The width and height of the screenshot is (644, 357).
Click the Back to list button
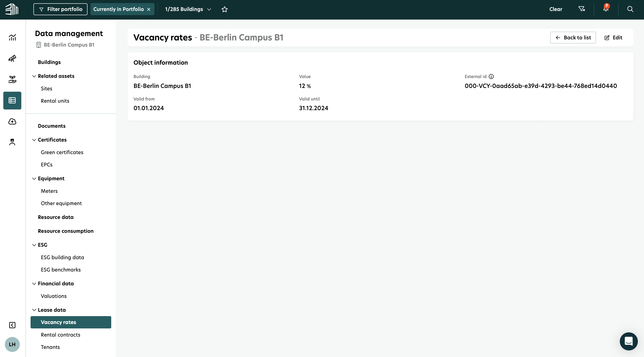point(573,38)
